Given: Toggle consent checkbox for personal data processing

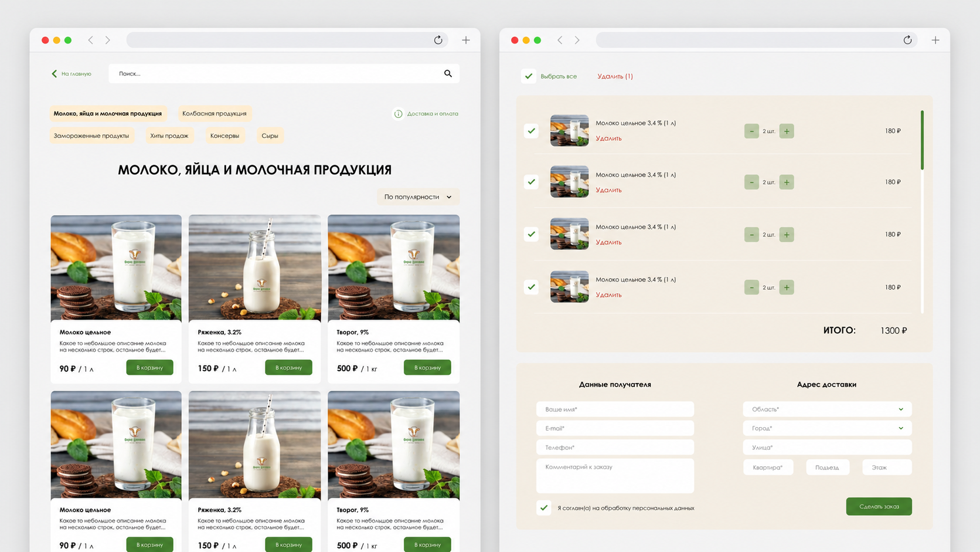Looking at the screenshot, I should click(x=544, y=507).
